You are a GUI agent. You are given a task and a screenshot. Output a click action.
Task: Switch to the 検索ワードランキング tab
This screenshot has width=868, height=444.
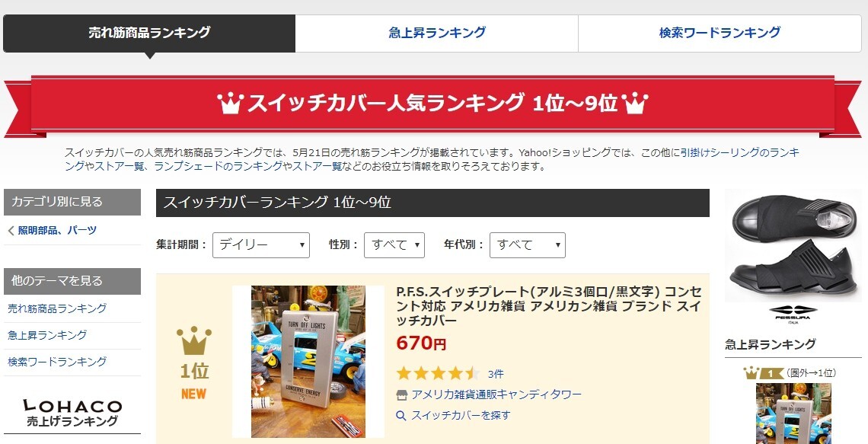(x=720, y=34)
